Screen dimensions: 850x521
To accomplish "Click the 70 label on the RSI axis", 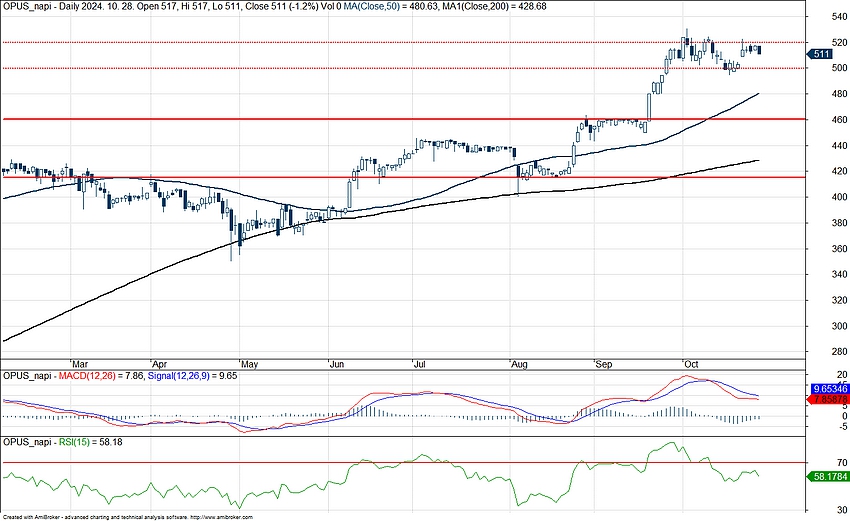I will pos(842,463).
